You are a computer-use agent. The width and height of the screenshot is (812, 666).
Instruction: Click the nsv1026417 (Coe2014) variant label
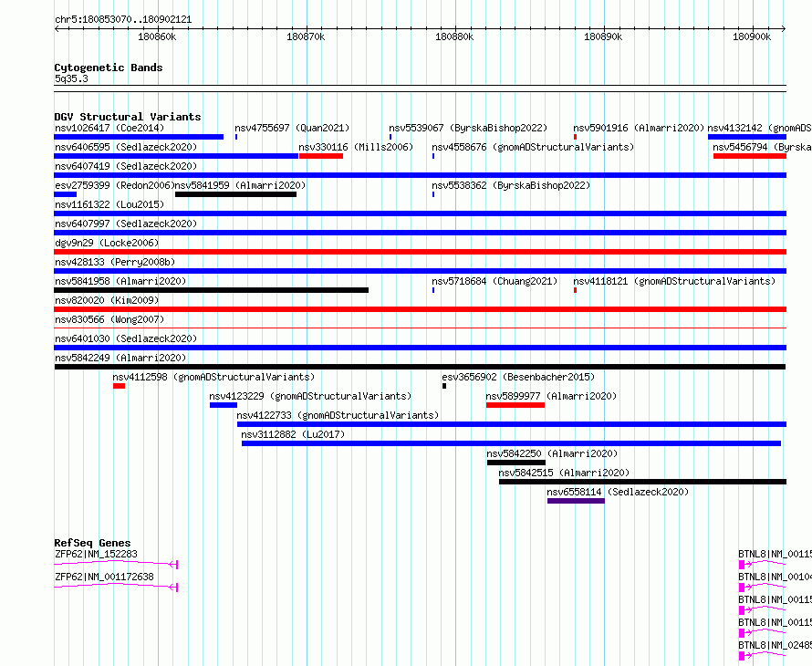click(x=109, y=128)
